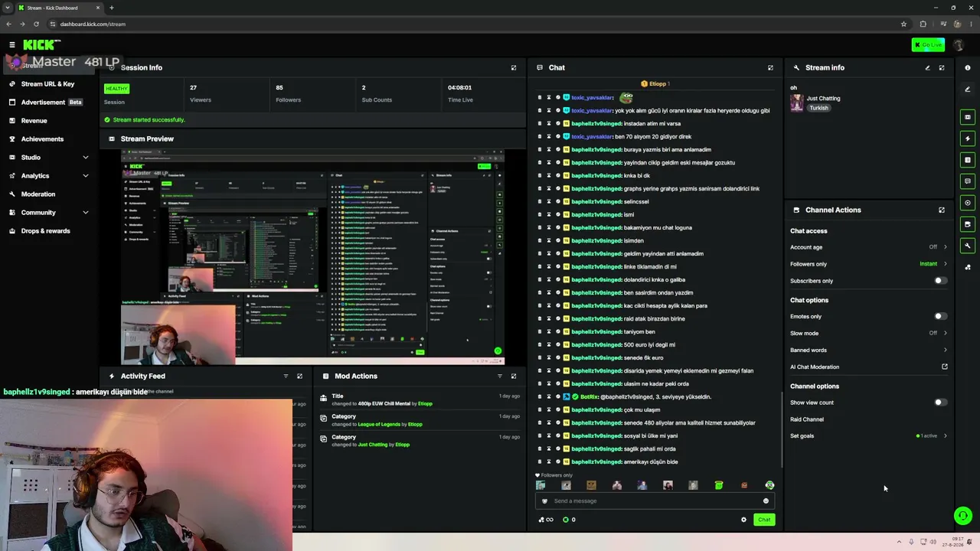Click Raid Channel option
Viewport: 980px width, 551px height.
tap(807, 419)
